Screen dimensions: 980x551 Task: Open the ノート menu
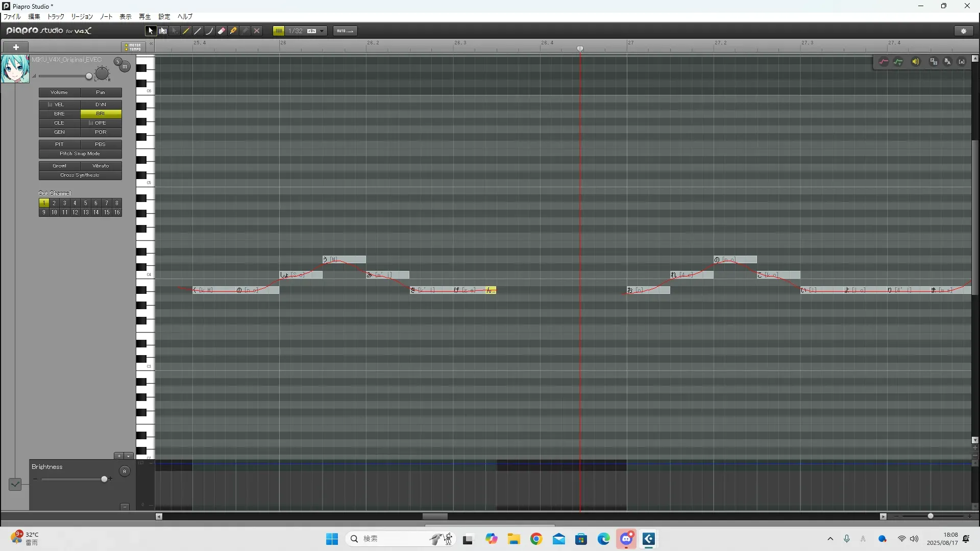click(x=106, y=17)
